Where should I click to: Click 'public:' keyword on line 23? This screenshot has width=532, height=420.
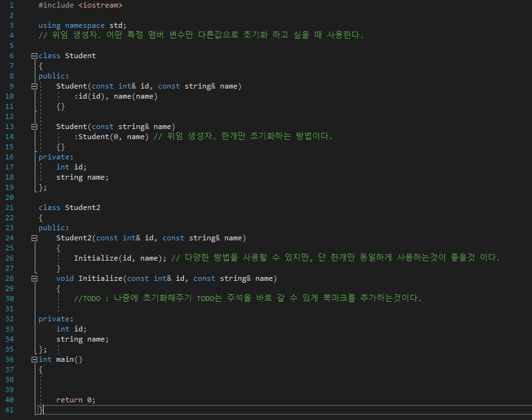(54, 228)
